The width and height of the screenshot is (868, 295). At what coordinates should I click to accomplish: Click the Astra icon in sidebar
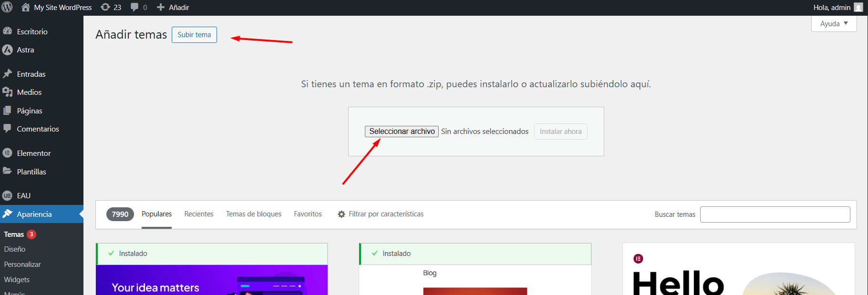(7, 50)
